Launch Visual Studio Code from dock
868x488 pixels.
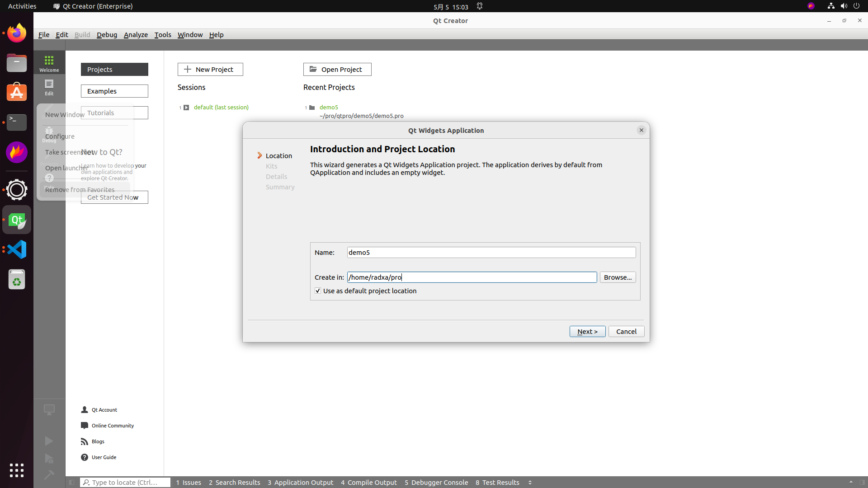tap(17, 249)
